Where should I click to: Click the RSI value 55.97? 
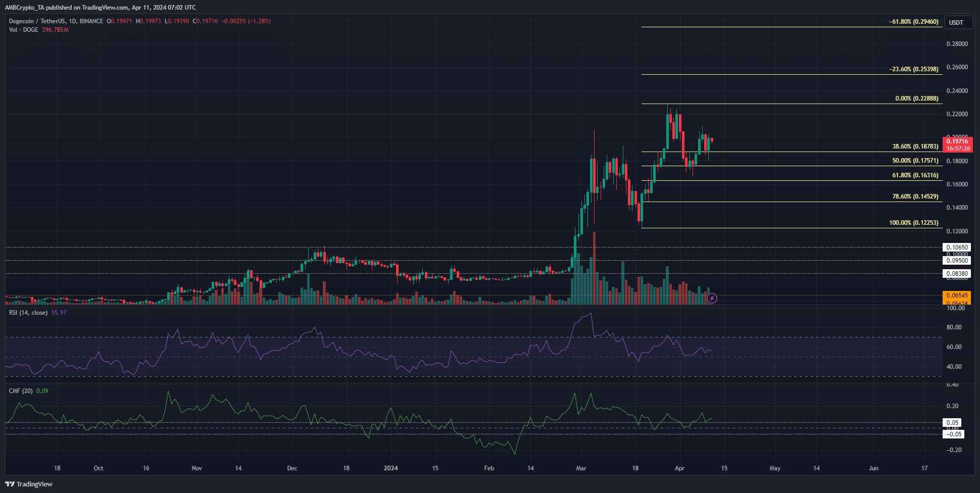[x=59, y=313]
